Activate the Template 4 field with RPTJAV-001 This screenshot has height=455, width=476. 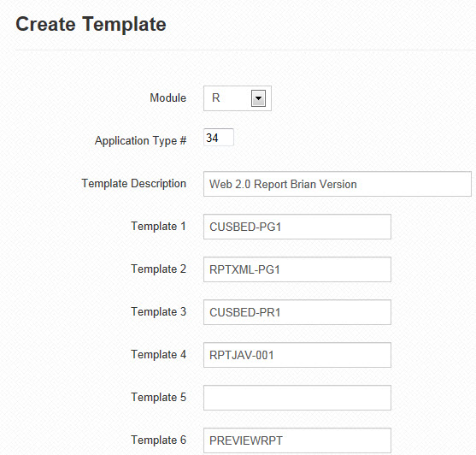pyautogui.click(x=297, y=355)
